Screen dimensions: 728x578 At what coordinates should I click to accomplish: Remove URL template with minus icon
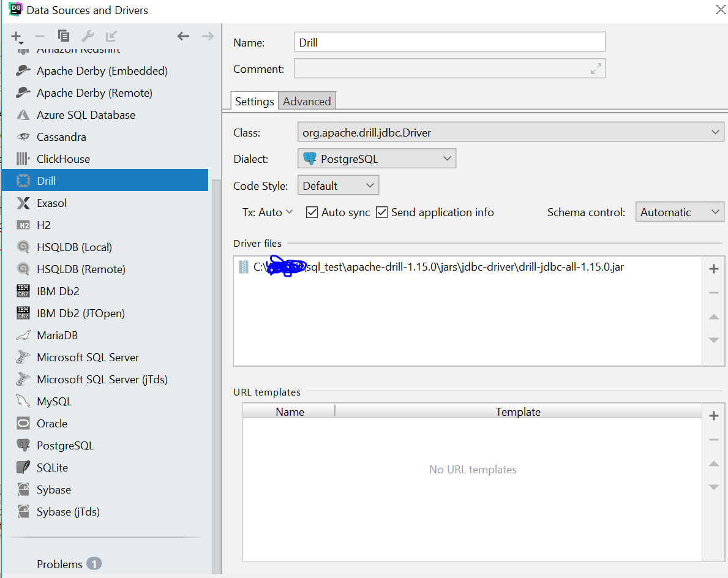tap(713, 440)
